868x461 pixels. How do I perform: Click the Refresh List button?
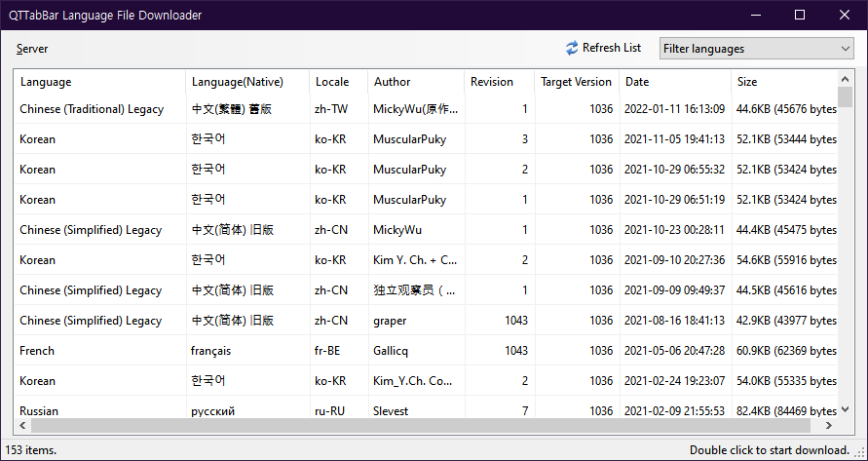point(603,48)
